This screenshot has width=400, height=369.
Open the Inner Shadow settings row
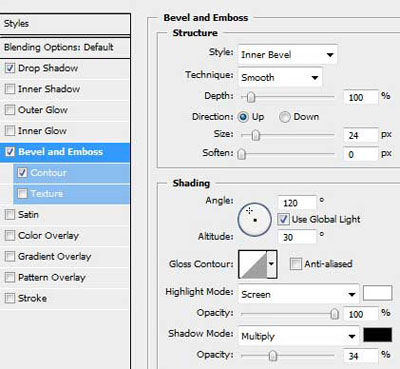[x=65, y=89]
